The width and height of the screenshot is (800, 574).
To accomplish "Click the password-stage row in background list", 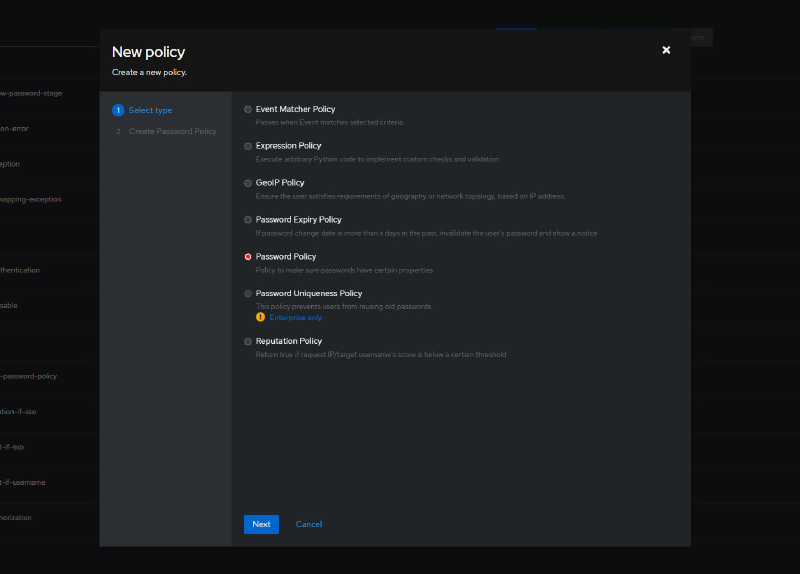I will pyautogui.click(x=31, y=93).
